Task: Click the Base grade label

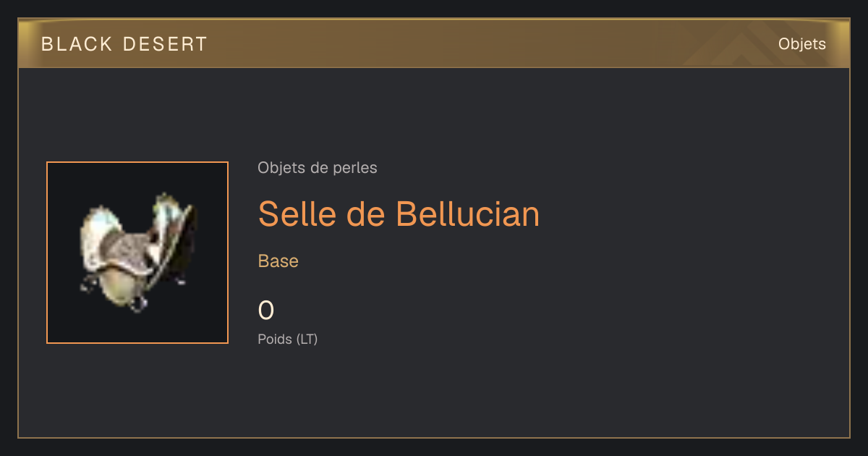Action: (x=278, y=261)
